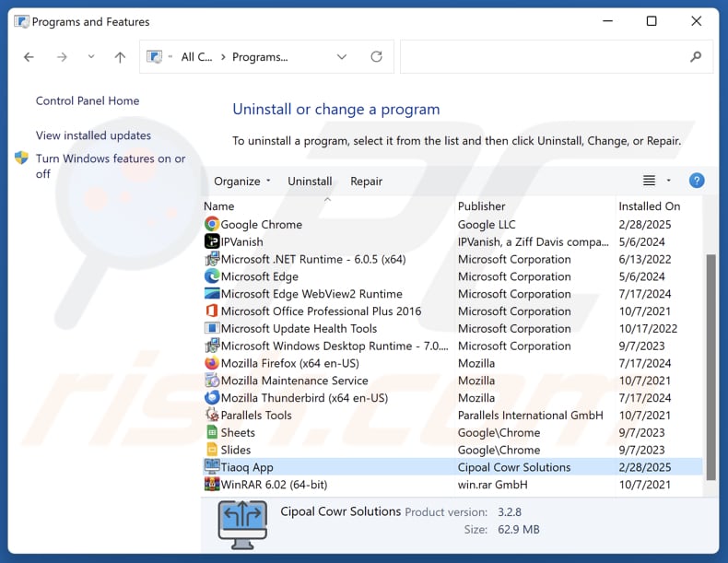Click the Mozilla Maintenance Service icon
The width and height of the screenshot is (728, 563).
pos(212,381)
